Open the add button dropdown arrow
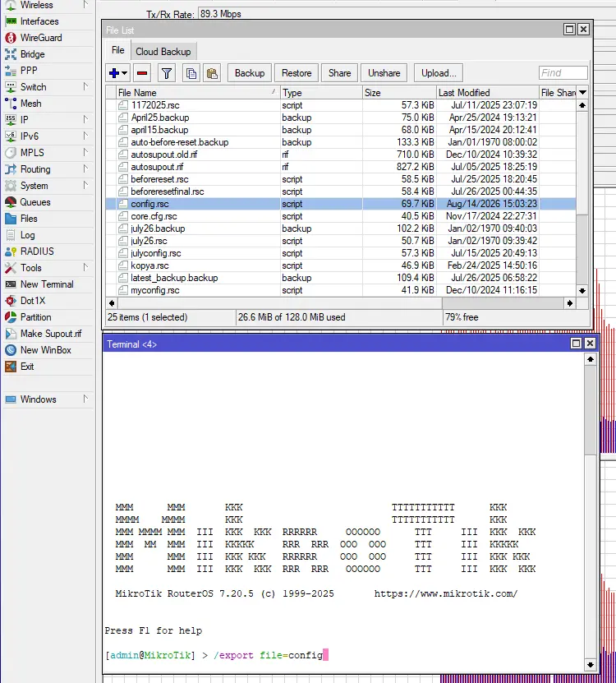The height and width of the screenshot is (683, 616). click(x=125, y=73)
